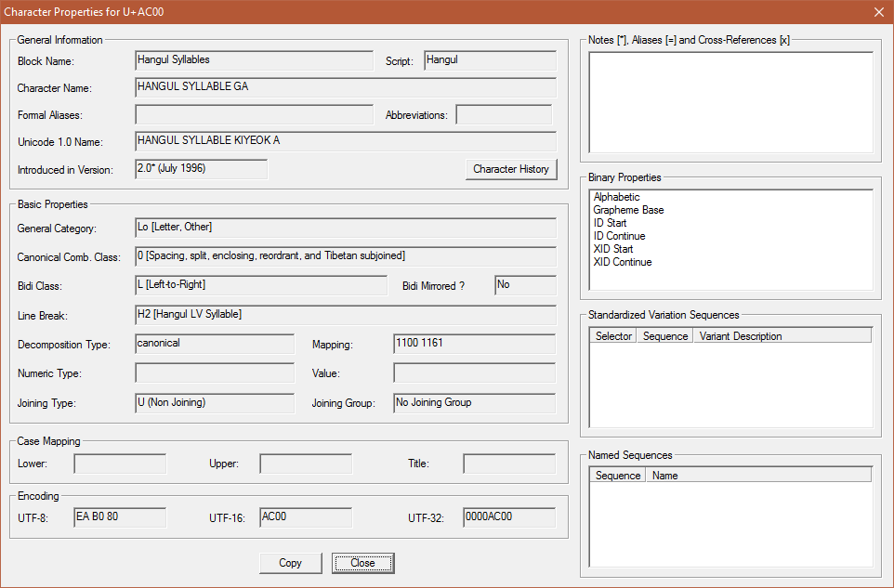Select Grapheme Base in Binary Properties
The height and width of the screenshot is (588, 894).
point(628,210)
